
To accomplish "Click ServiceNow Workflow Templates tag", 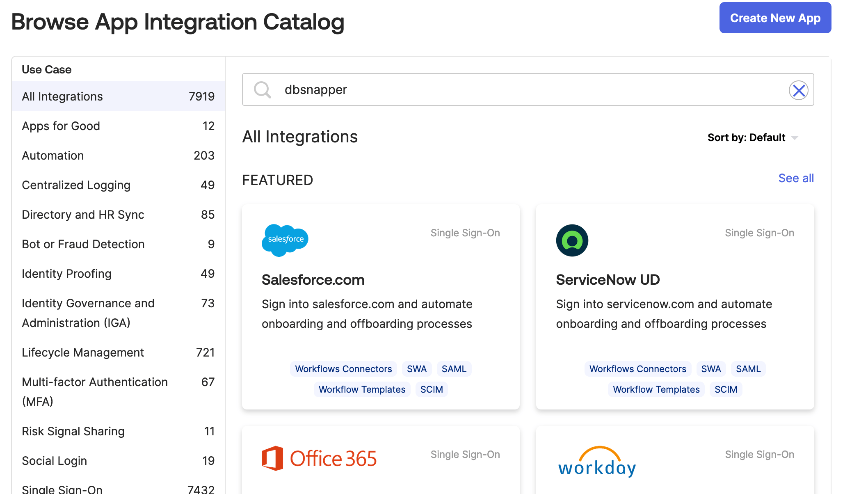I will [656, 389].
